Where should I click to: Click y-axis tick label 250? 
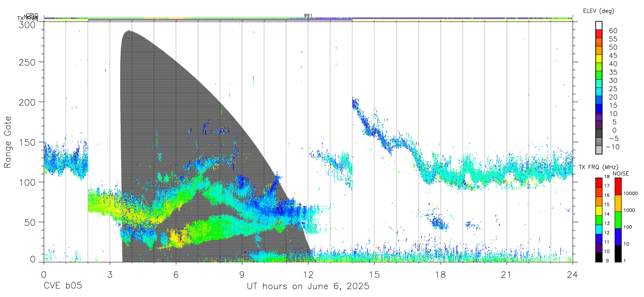tap(27, 62)
